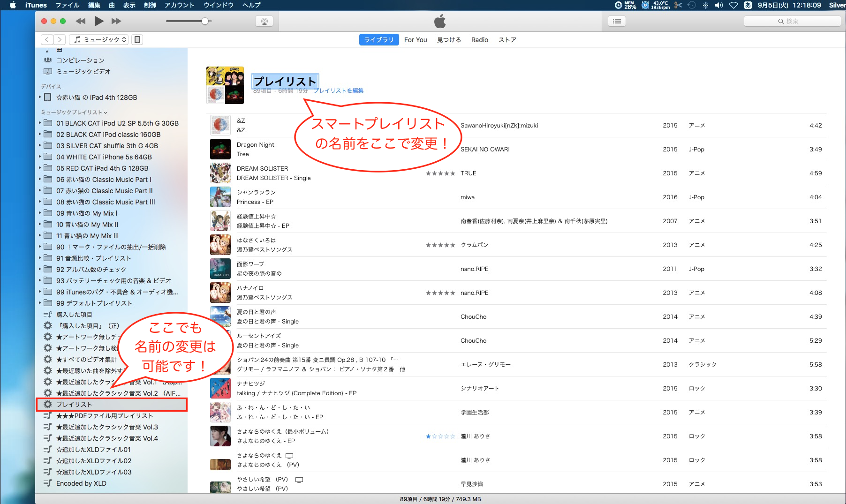Click the playlist artwork collage thumbnail
The image size is (846, 504).
point(225,85)
